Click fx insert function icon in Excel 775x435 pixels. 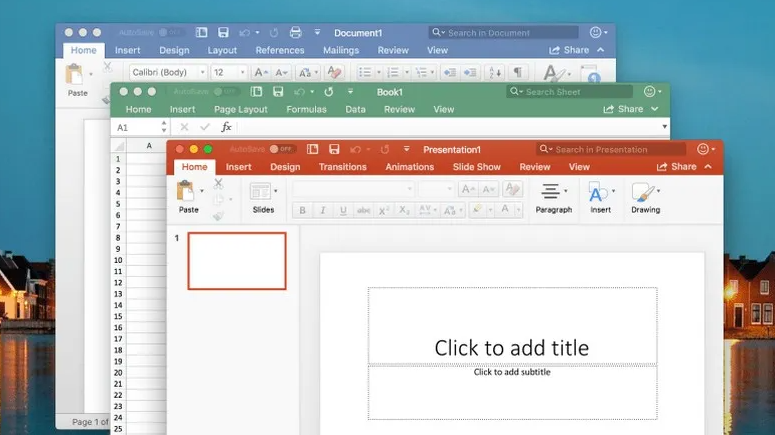(x=226, y=127)
